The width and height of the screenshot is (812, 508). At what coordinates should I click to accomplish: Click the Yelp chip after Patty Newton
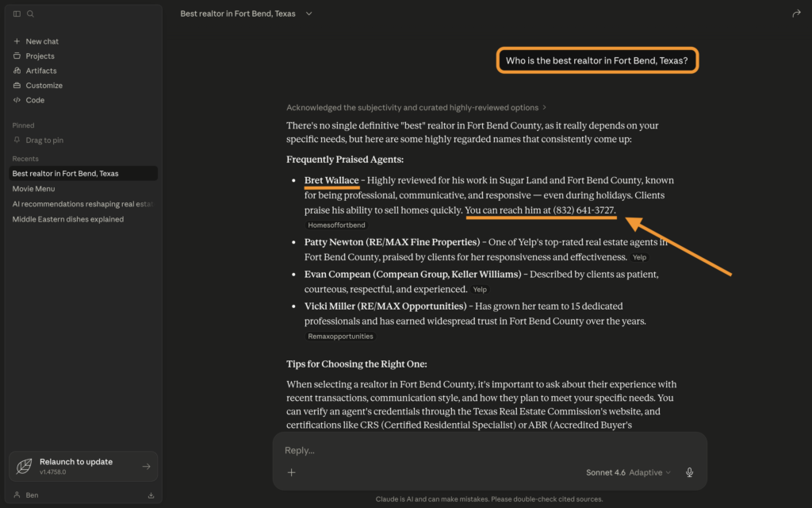coord(639,257)
